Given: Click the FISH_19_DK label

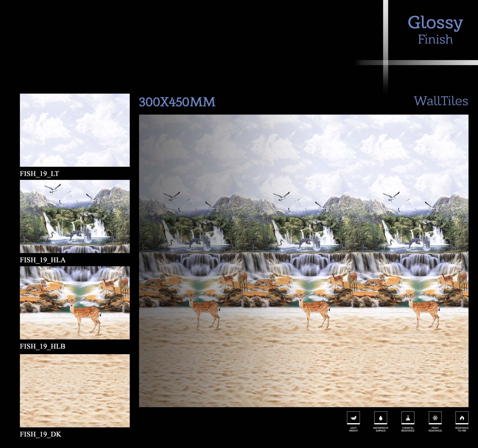Looking at the screenshot, I should [x=41, y=434].
